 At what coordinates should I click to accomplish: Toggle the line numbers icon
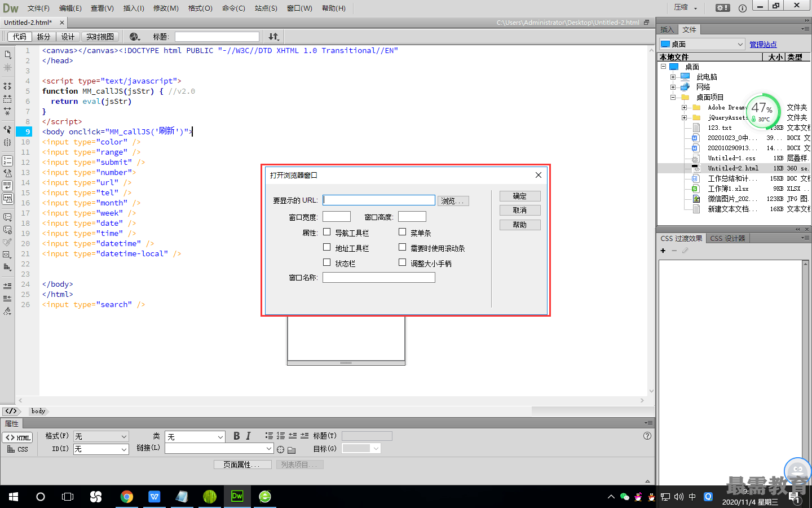tap(7, 161)
